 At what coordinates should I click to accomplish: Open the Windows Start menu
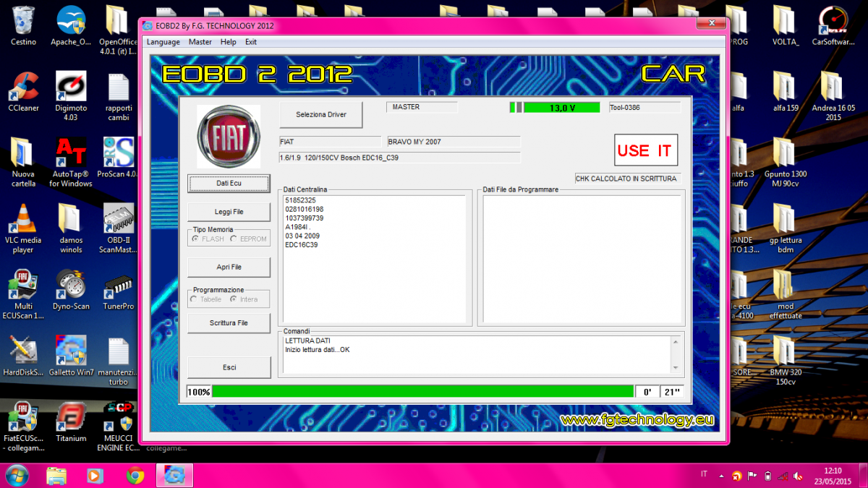pyautogui.click(x=17, y=475)
